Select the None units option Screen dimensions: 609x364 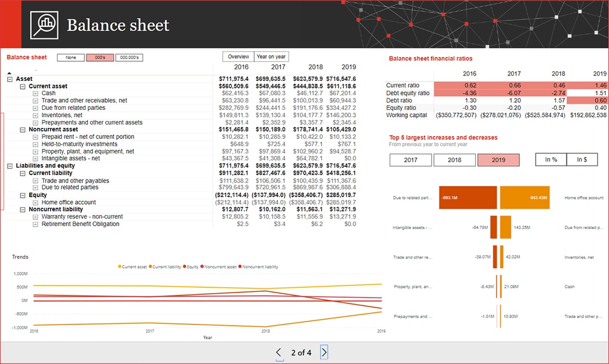pyautogui.click(x=71, y=58)
